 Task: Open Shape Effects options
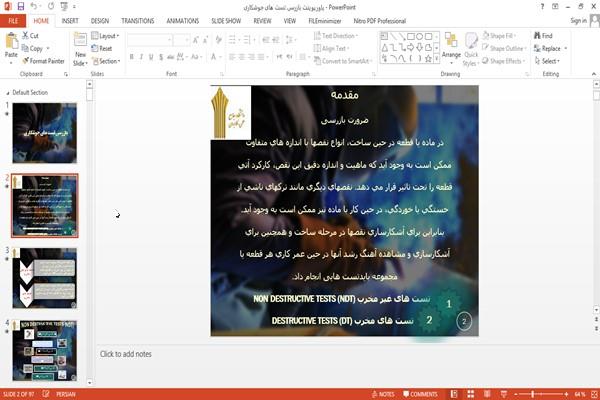point(503,61)
